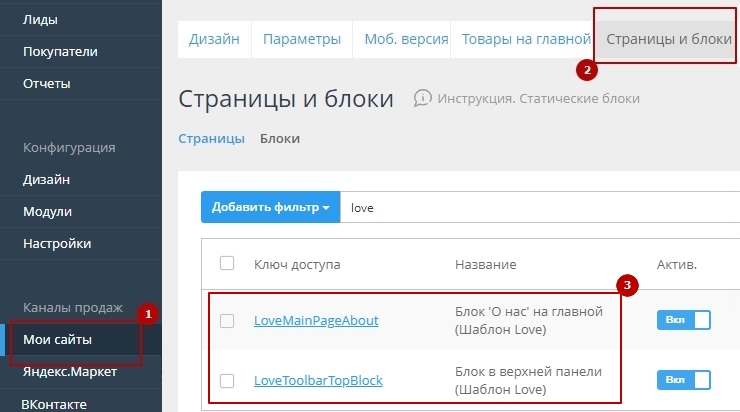Viewport: 740px width, 412px height.
Task: Open the Добавить фильтр dropdown
Action: point(270,207)
